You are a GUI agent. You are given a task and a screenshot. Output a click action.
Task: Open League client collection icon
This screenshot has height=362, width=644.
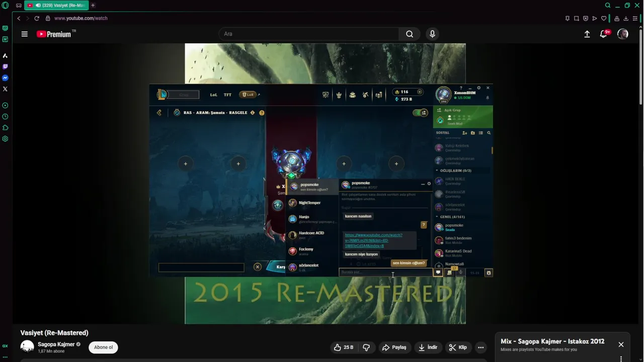352,95
